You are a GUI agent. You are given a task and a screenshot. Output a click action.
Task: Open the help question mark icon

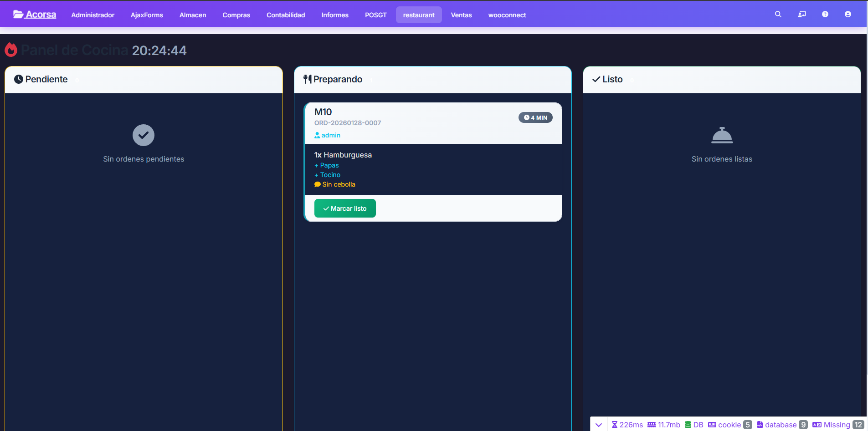(x=825, y=15)
